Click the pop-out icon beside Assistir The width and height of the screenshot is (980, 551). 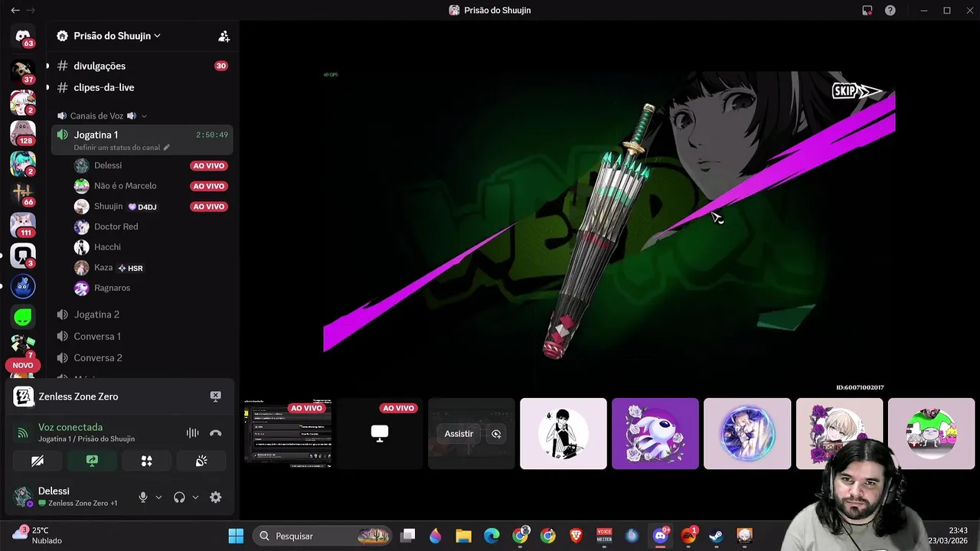(x=496, y=434)
